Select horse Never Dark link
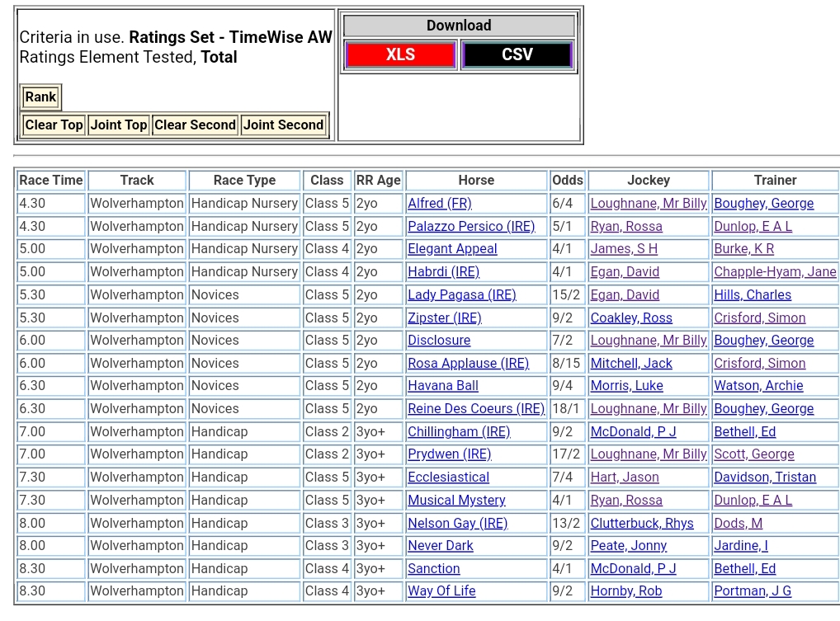This screenshot has height=621, width=840. tap(441, 546)
